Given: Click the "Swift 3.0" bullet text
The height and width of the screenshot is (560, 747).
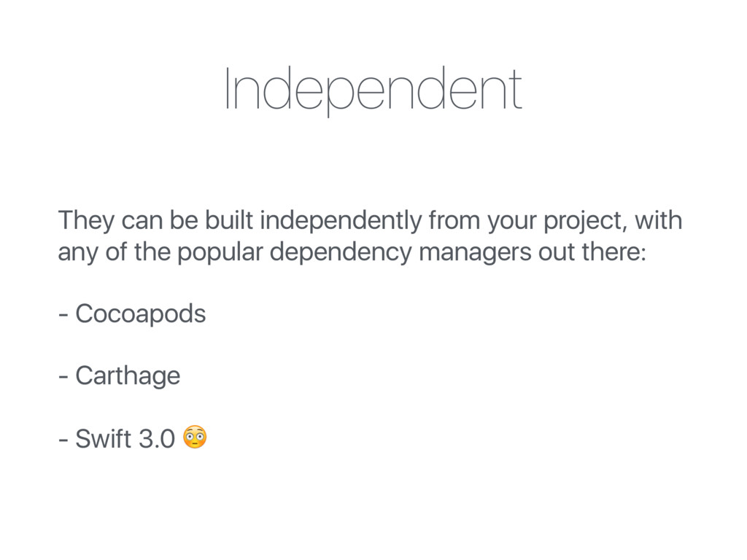Looking at the screenshot, I should pos(125,439).
